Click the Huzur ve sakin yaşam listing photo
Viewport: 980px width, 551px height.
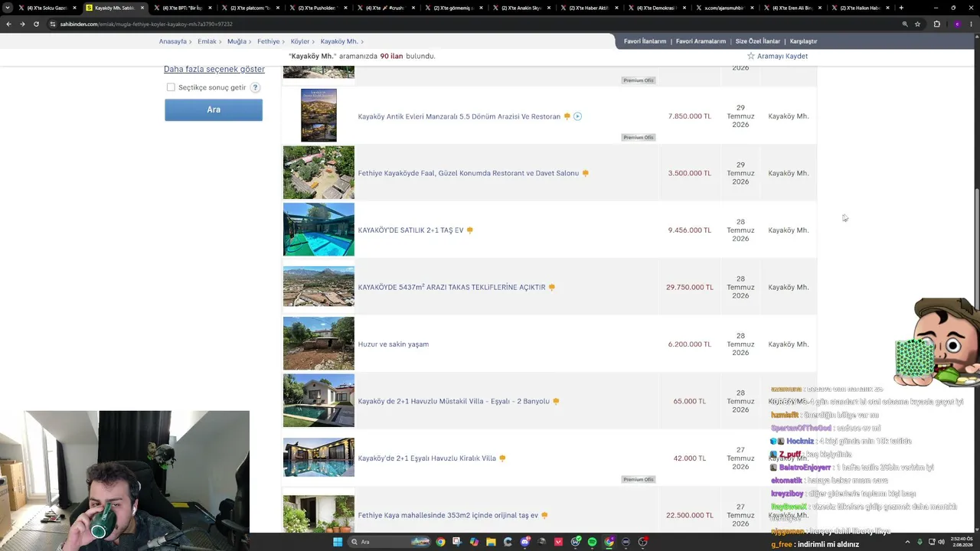tap(318, 344)
